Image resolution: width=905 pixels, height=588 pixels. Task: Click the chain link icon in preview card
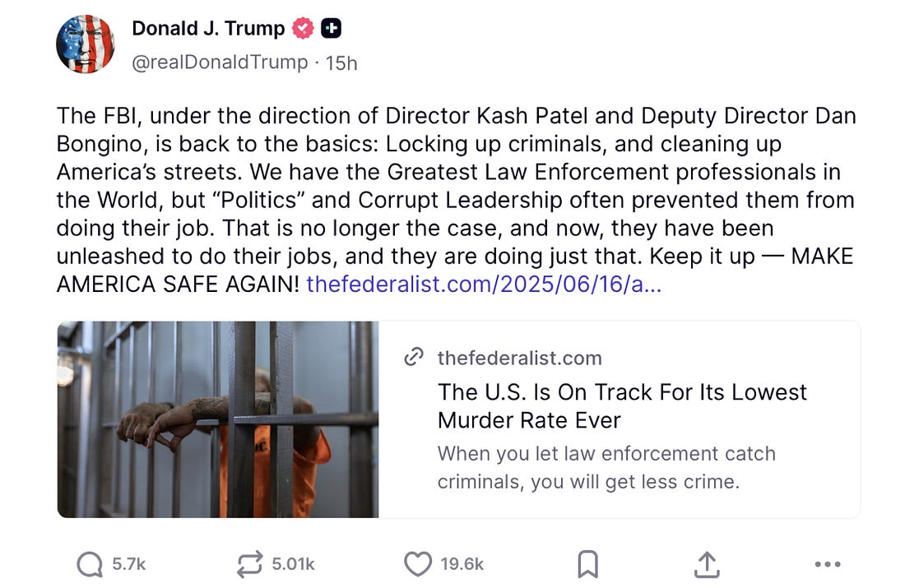point(414,358)
